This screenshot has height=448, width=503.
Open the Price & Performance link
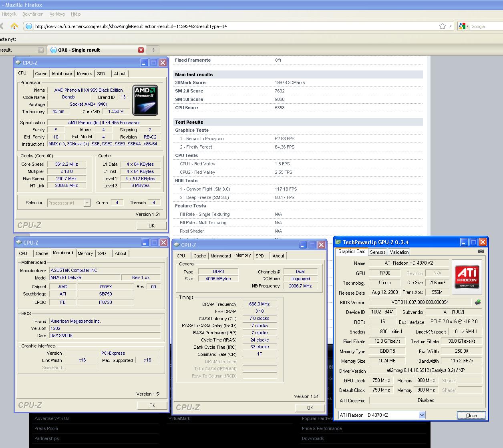point(322,428)
